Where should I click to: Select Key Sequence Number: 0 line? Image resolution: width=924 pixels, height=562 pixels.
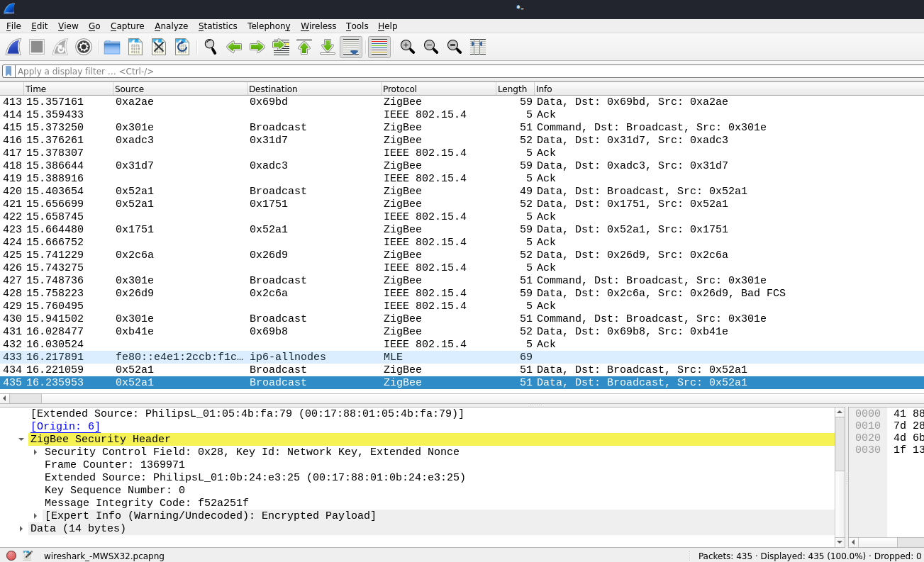114,490
